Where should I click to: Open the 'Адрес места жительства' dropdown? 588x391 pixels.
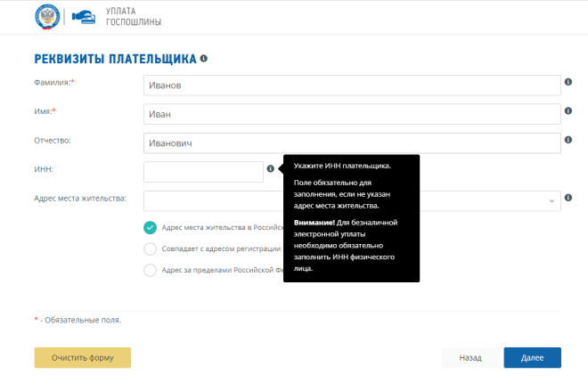pos(352,201)
